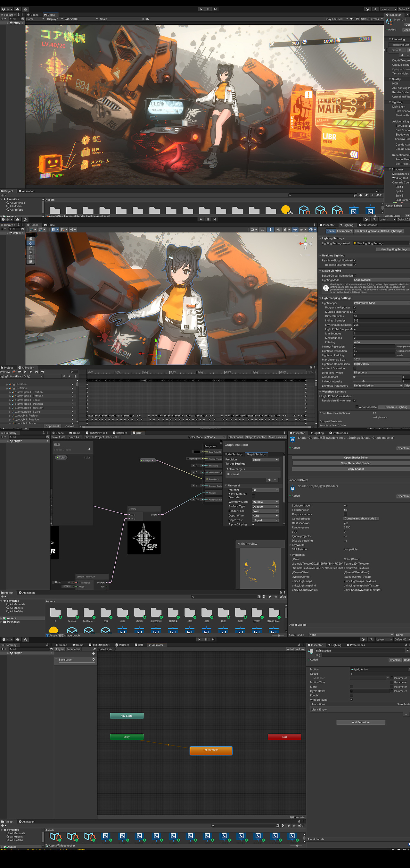The width and height of the screenshot is (410, 868).
Task: Open the Play Focused dropdown in Game view
Action: [x=337, y=19]
